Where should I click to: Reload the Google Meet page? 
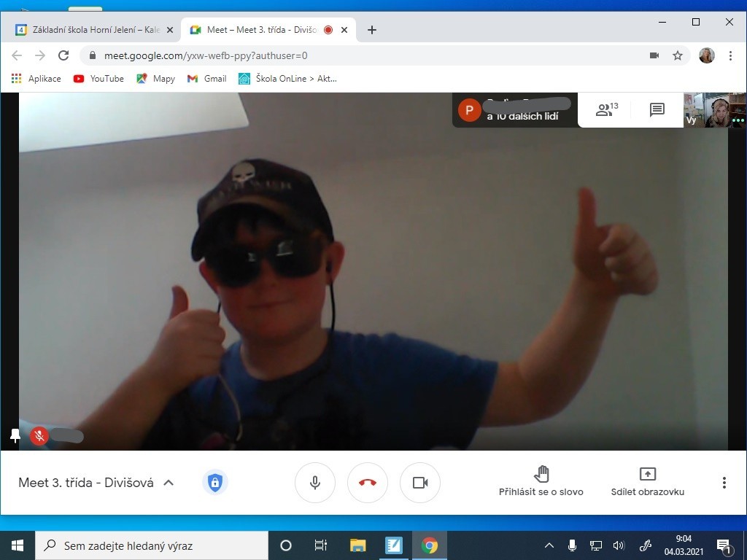click(63, 55)
